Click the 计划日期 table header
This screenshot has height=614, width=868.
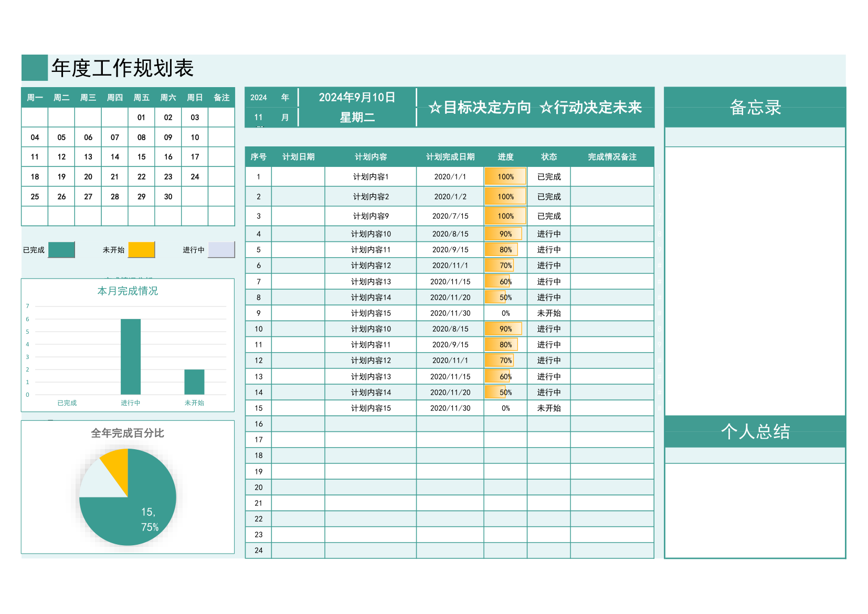click(298, 157)
